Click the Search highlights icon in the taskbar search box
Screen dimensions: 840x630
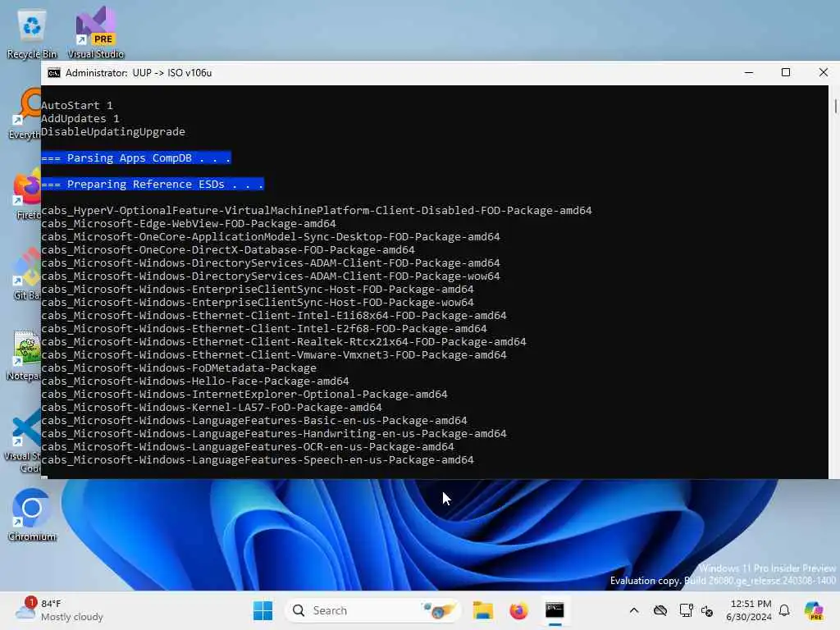click(440, 610)
